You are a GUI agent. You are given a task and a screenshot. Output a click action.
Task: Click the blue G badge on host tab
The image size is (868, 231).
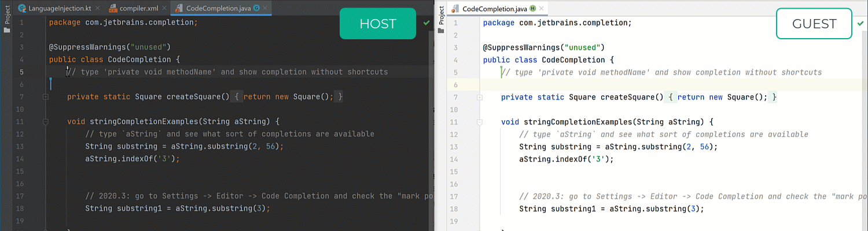[x=256, y=8]
